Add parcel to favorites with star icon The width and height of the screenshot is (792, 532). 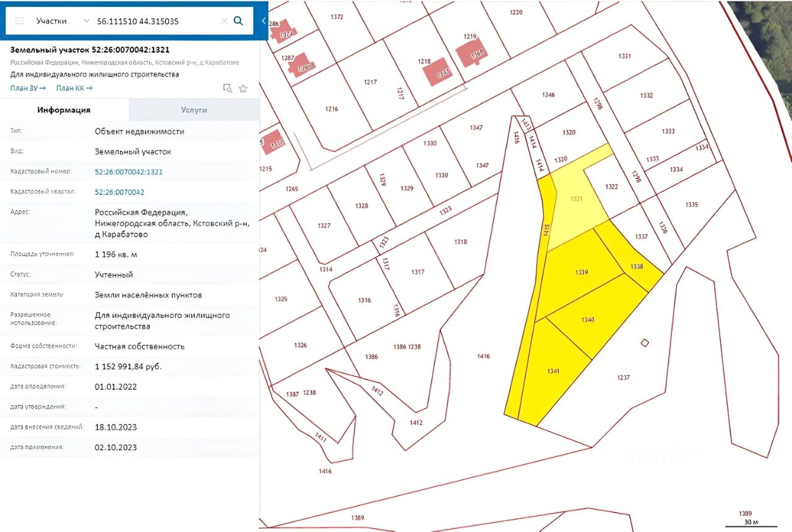pyautogui.click(x=243, y=88)
